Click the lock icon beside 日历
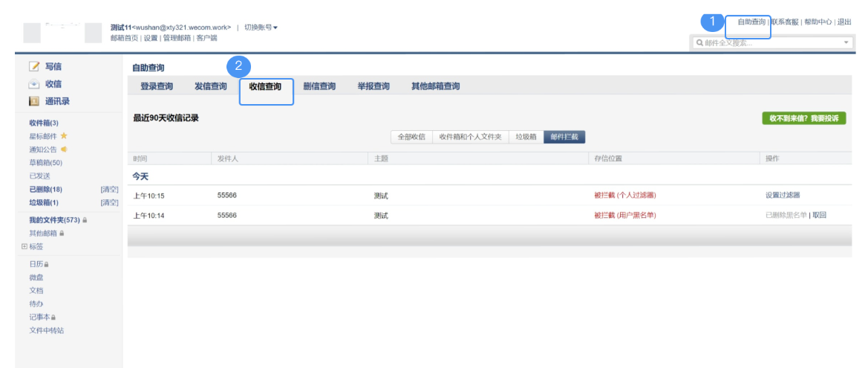 [x=47, y=264]
